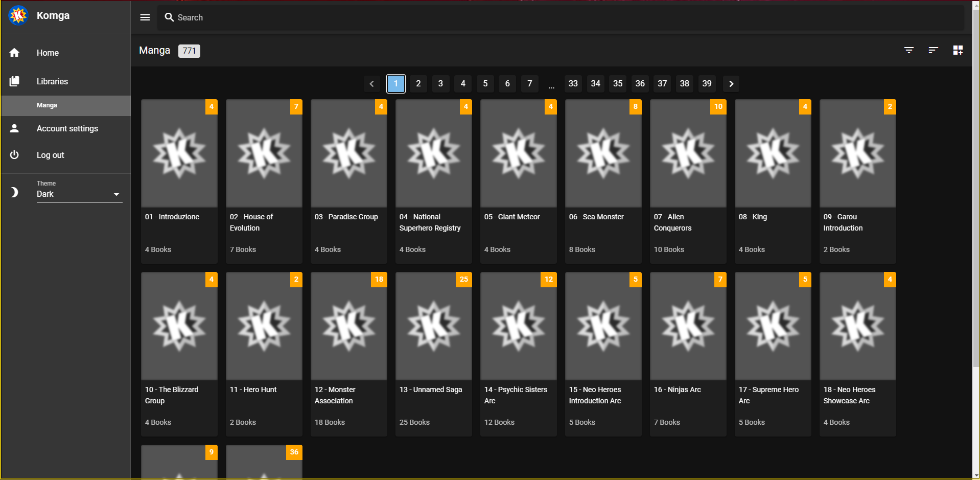980x480 pixels.
Task: Click the Libraries books icon
Action: click(14, 81)
